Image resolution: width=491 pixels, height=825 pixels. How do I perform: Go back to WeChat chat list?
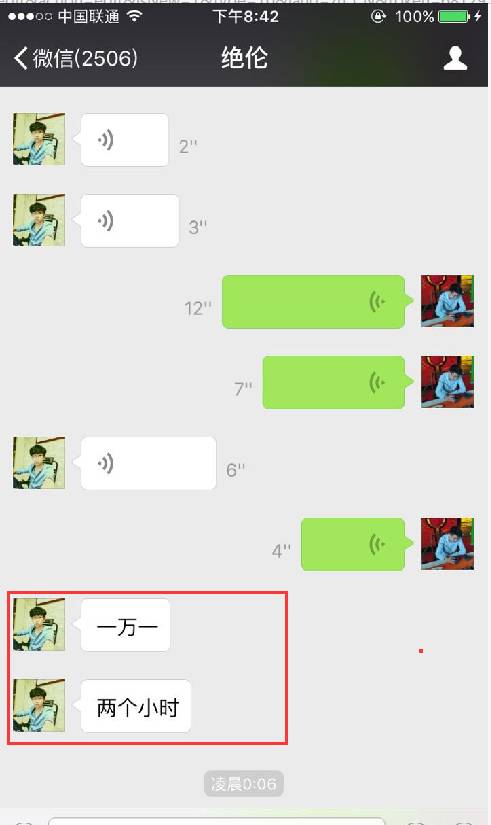pos(75,58)
